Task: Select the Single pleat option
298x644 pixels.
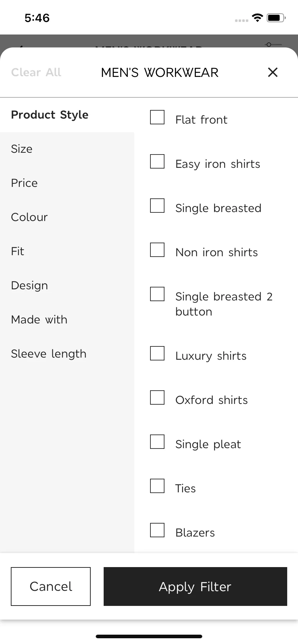Action: coord(157,442)
